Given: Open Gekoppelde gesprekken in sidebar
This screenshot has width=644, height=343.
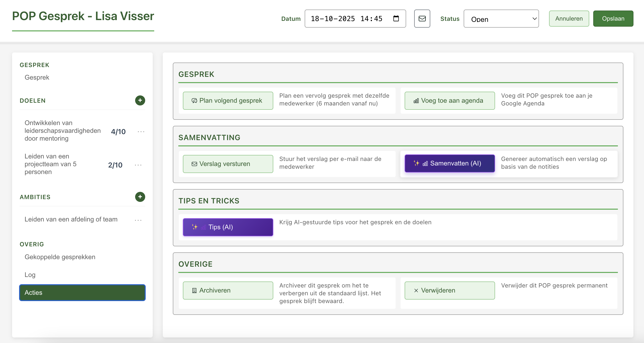Looking at the screenshot, I should (x=60, y=257).
